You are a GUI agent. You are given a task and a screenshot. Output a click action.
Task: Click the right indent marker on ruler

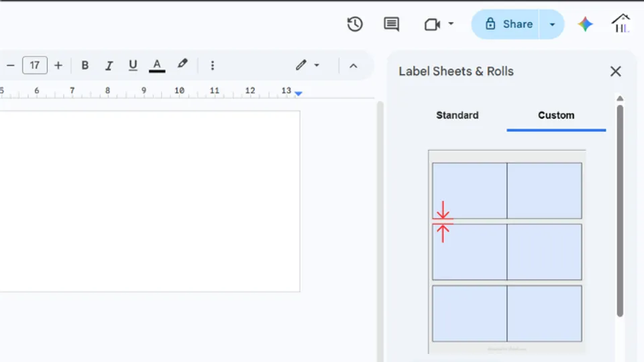[299, 94]
